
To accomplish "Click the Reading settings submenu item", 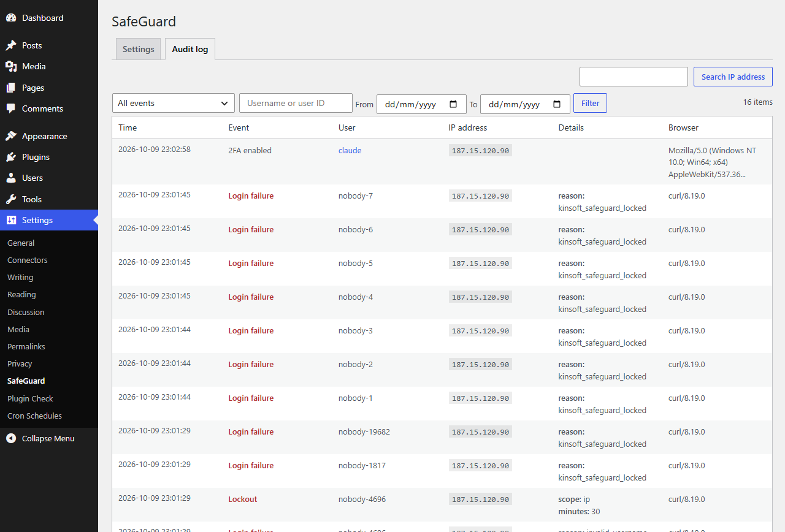I will pyautogui.click(x=21, y=294).
